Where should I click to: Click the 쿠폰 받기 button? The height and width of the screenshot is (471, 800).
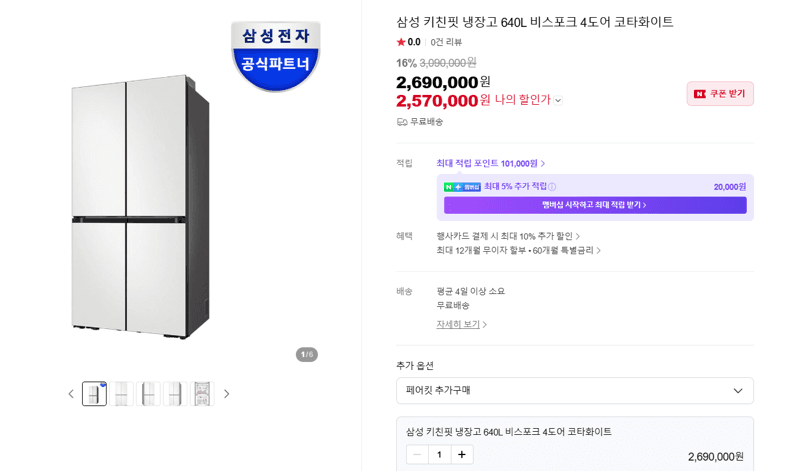point(720,94)
